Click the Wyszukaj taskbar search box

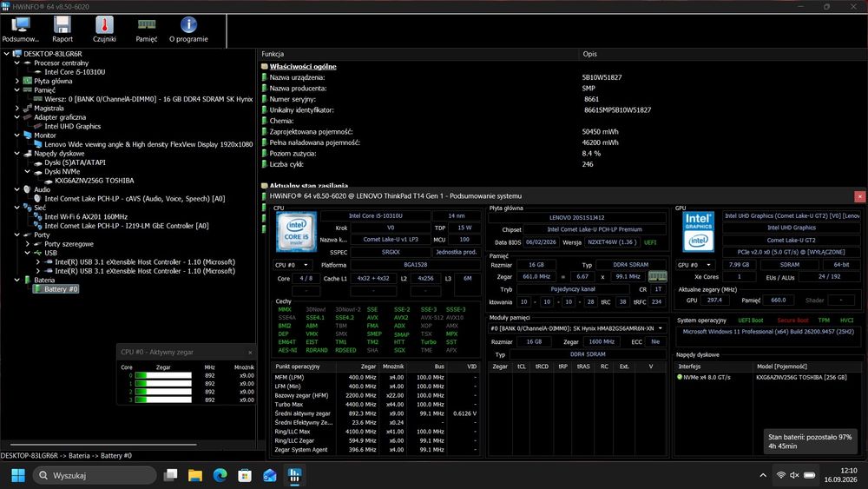pyautogui.click(x=94, y=476)
